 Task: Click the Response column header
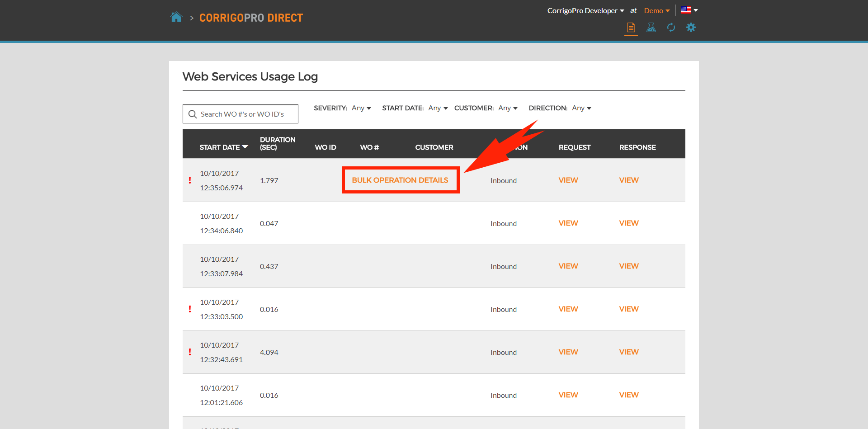[637, 147]
